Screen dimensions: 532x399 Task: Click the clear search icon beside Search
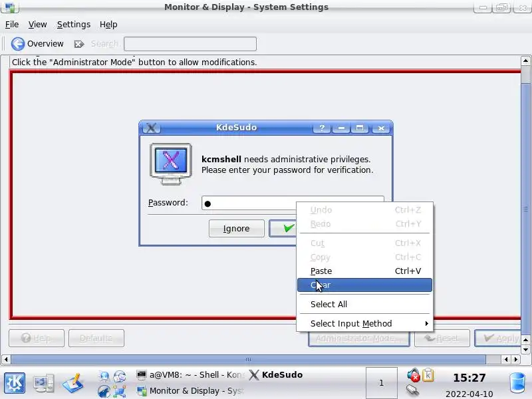coord(78,44)
